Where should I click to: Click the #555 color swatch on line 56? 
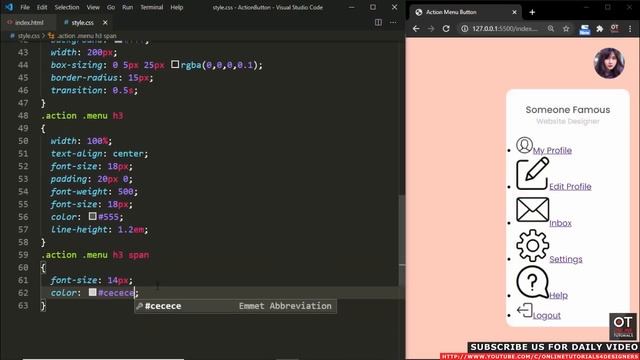point(93,216)
